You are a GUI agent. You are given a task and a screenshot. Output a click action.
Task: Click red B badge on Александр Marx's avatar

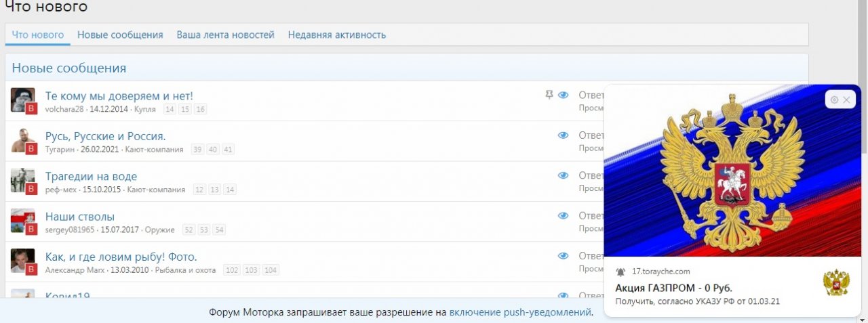(31, 270)
